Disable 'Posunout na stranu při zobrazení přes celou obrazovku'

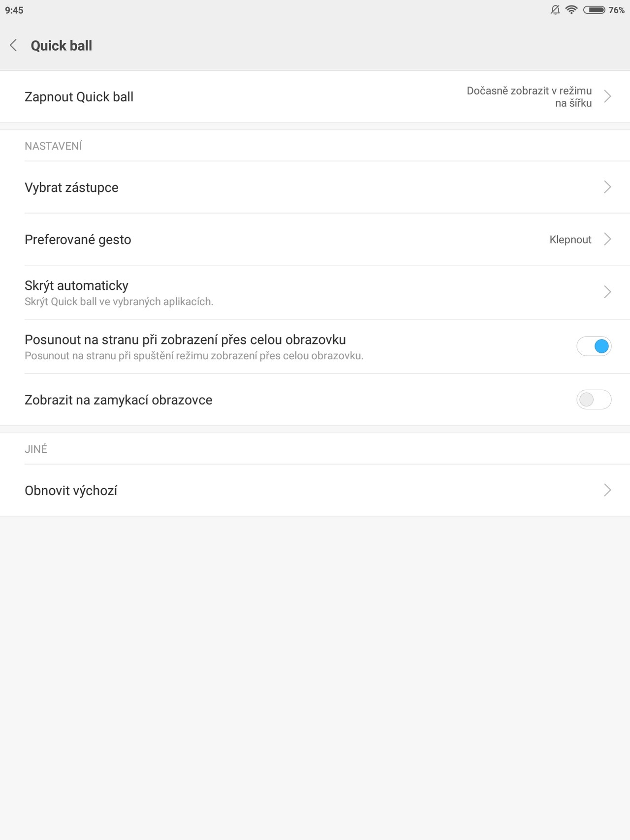pyautogui.click(x=594, y=346)
